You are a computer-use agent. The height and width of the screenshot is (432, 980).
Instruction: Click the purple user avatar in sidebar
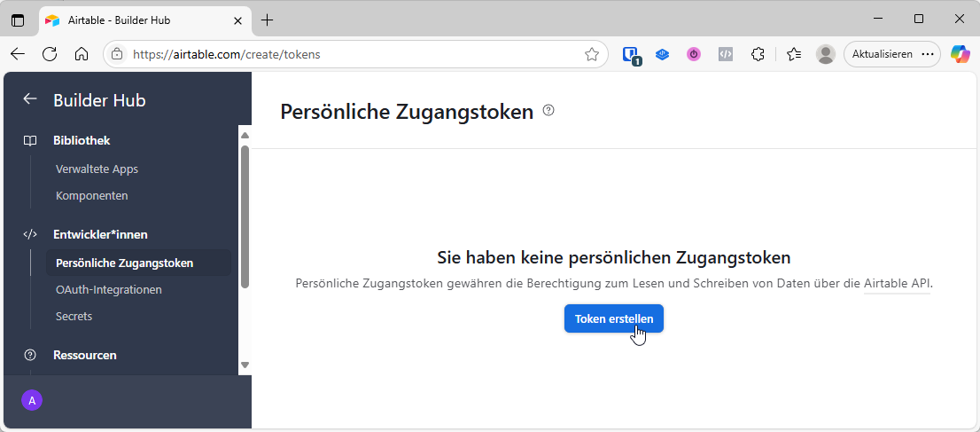pos(32,401)
